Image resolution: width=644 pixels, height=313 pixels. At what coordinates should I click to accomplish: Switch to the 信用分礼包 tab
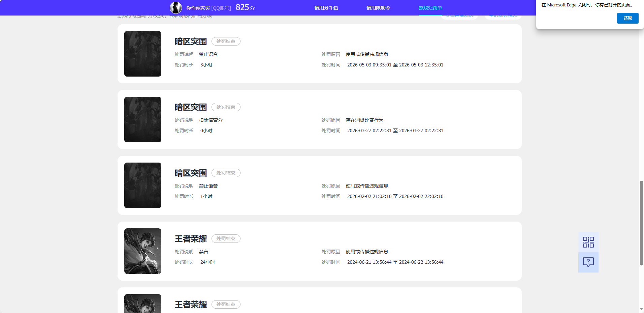[x=326, y=8]
